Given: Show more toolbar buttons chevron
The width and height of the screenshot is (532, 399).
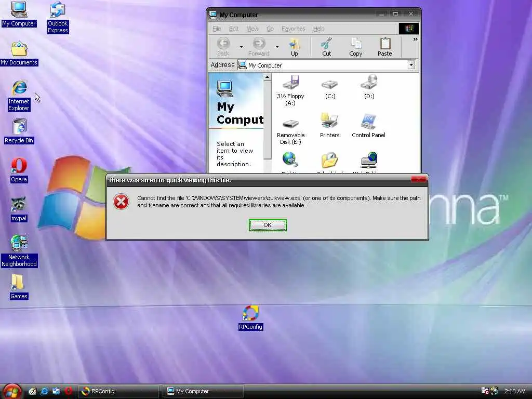Looking at the screenshot, I should click(x=415, y=39).
